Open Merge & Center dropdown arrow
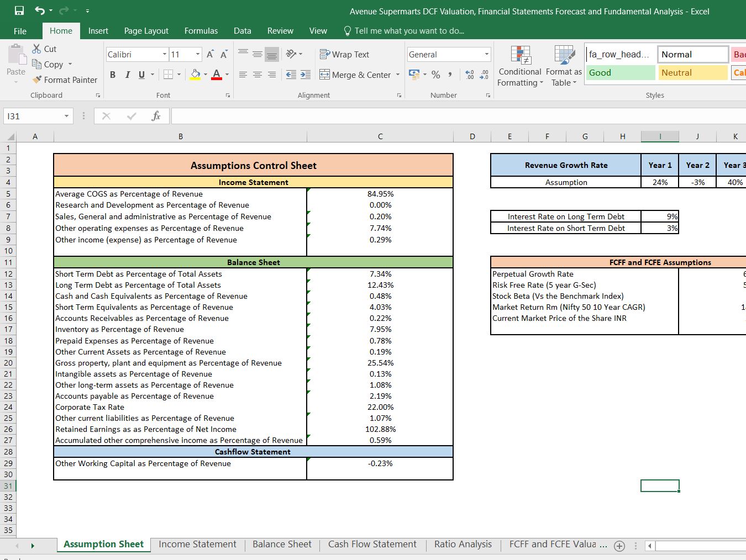Viewport: 746px width, 560px height. pyautogui.click(x=398, y=75)
